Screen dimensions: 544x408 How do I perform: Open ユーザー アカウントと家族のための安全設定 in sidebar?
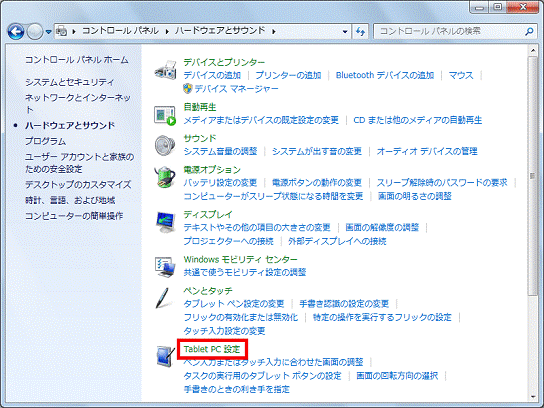coord(79,163)
